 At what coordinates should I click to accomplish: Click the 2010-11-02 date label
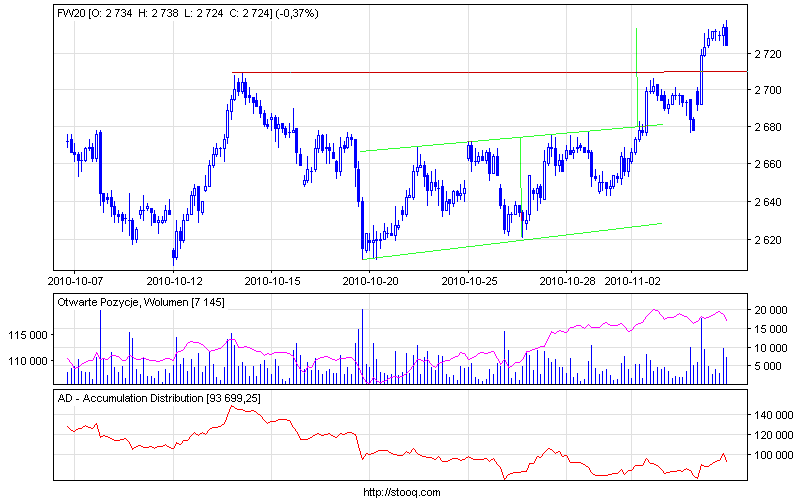coord(633,281)
